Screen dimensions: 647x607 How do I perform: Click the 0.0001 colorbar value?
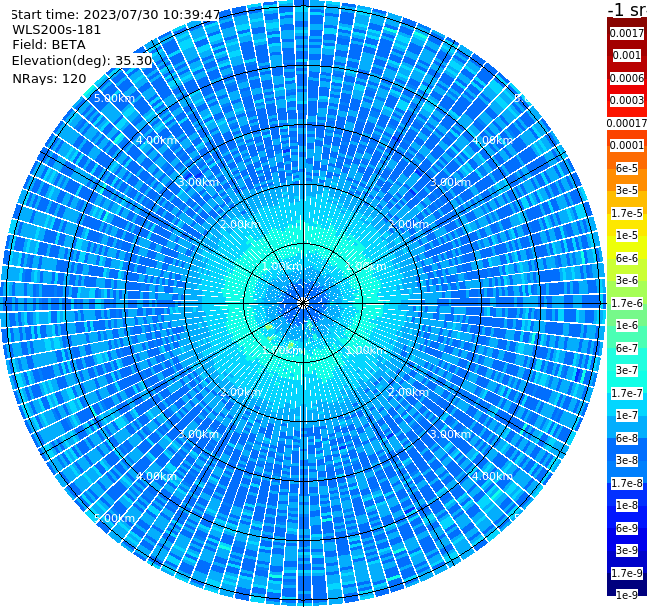(x=627, y=145)
